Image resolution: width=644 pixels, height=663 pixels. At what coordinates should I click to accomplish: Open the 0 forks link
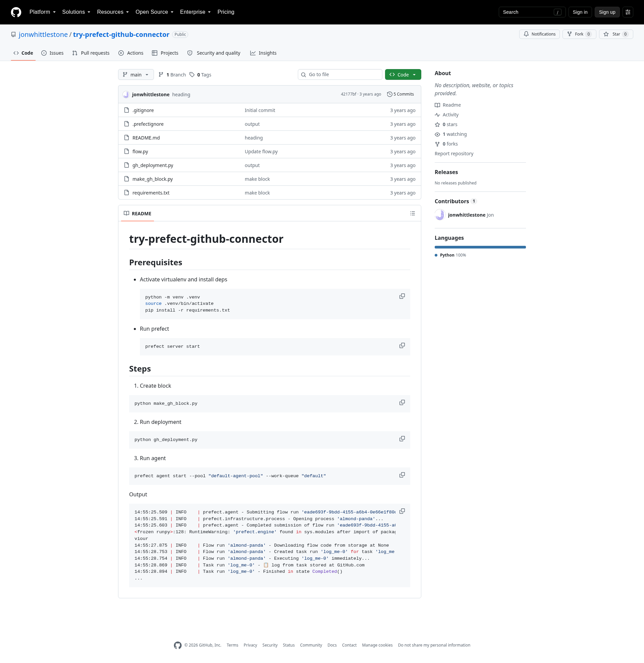click(446, 144)
